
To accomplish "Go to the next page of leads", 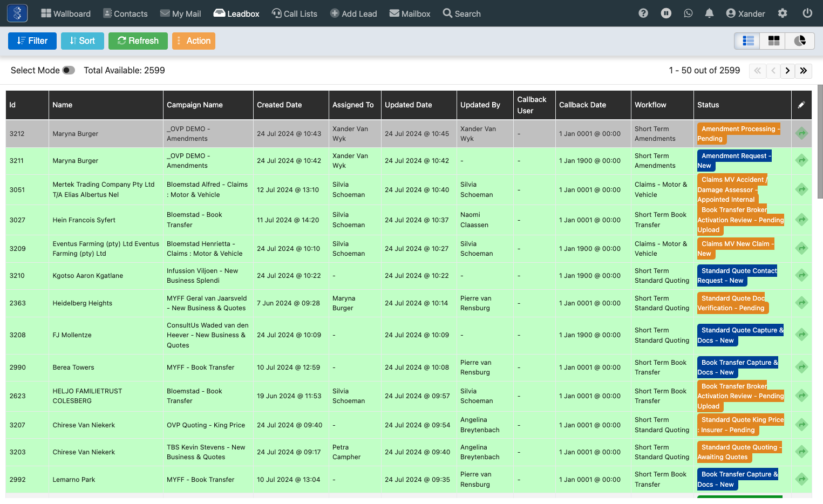I will click(788, 71).
